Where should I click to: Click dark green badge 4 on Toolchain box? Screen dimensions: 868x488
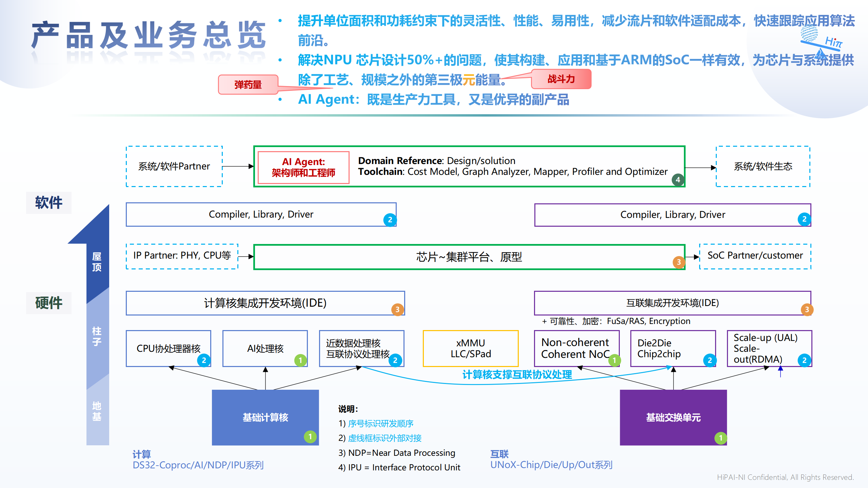(678, 180)
